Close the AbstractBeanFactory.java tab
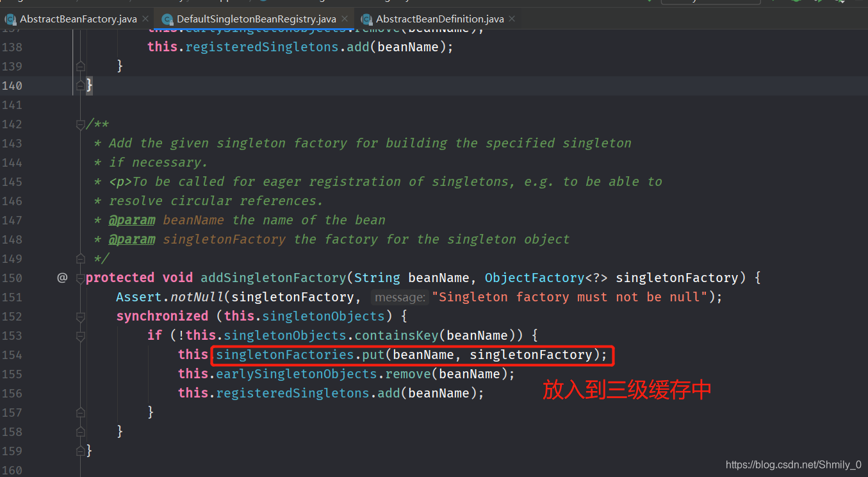The height and width of the screenshot is (477, 868). (x=146, y=19)
